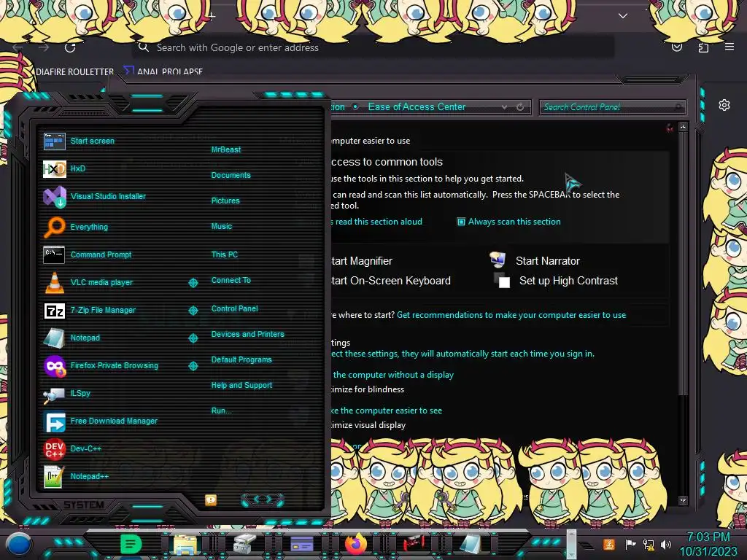The height and width of the screenshot is (560, 747).
Task: Select Run... in Start menu
Action: (x=221, y=411)
